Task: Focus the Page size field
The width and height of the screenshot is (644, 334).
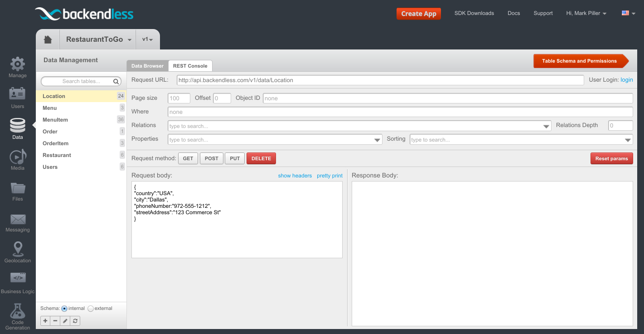Action: pos(179,98)
